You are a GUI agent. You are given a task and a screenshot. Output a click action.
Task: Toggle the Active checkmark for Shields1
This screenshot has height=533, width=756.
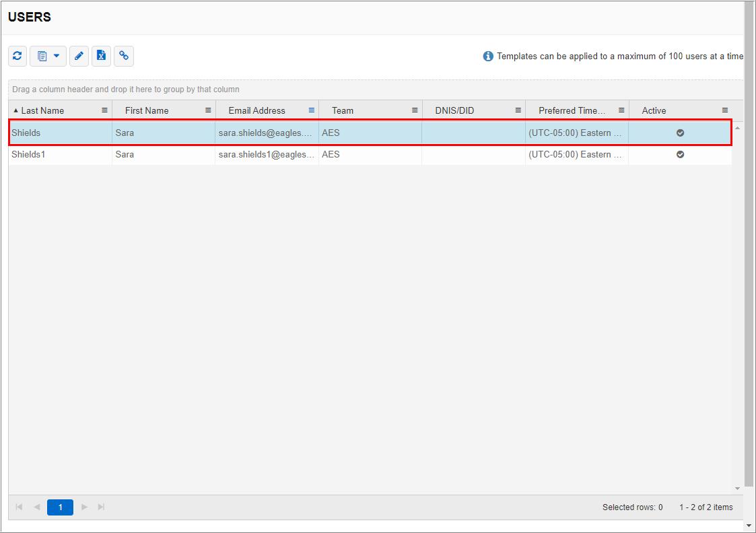coord(680,154)
